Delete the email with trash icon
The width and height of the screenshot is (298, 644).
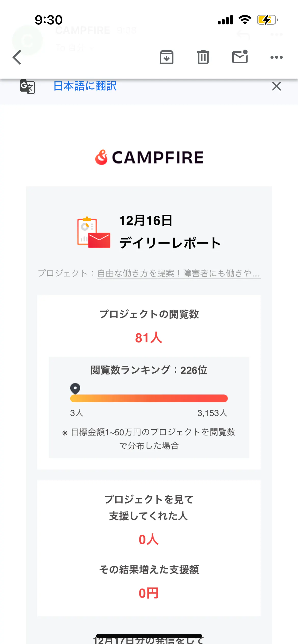click(203, 57)
